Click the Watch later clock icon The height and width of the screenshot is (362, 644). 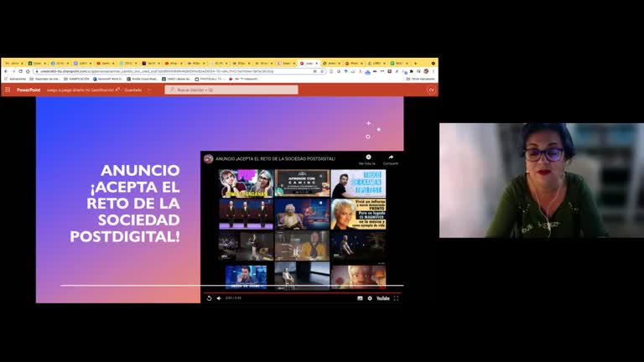(x=368, y=158)
